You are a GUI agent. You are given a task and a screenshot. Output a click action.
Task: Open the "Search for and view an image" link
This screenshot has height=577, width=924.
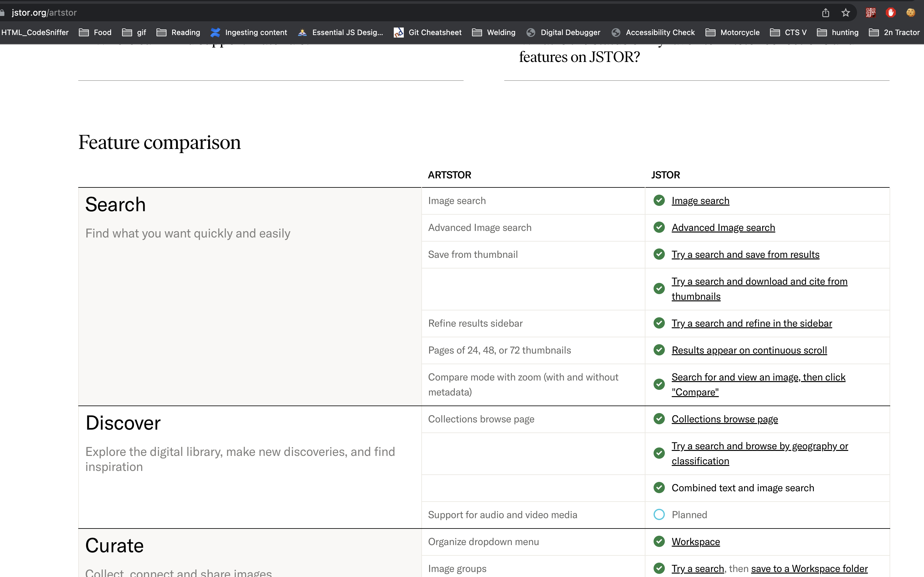[758, 385]
